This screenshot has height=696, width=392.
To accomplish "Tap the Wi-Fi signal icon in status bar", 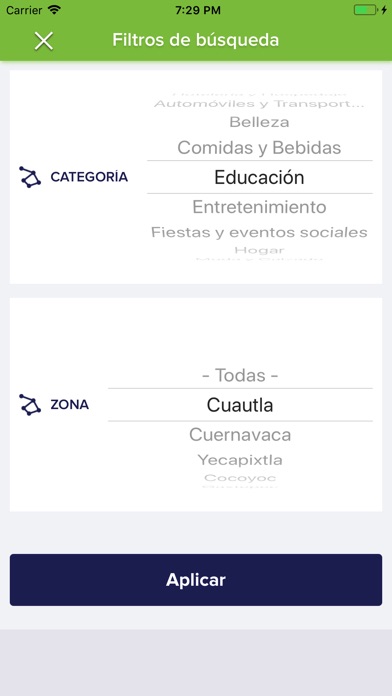I will (54, 10).
